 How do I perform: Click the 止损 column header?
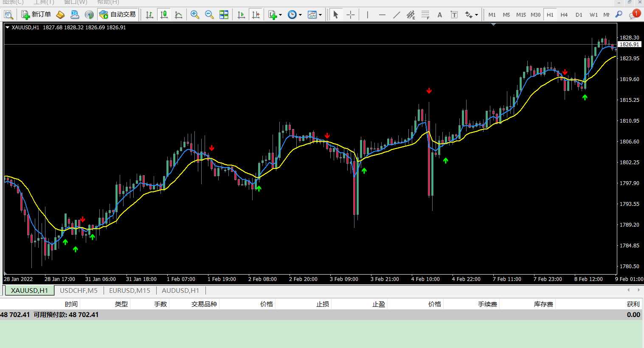323,304
